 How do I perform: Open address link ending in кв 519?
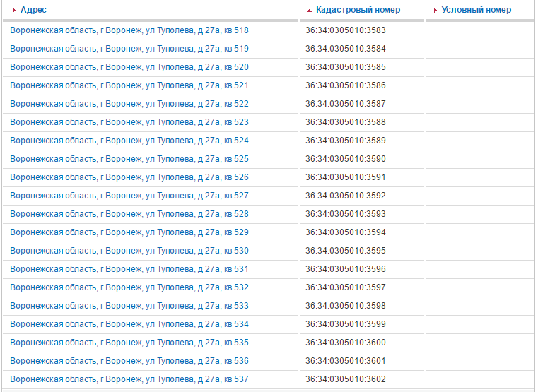(x=129, y=49)
